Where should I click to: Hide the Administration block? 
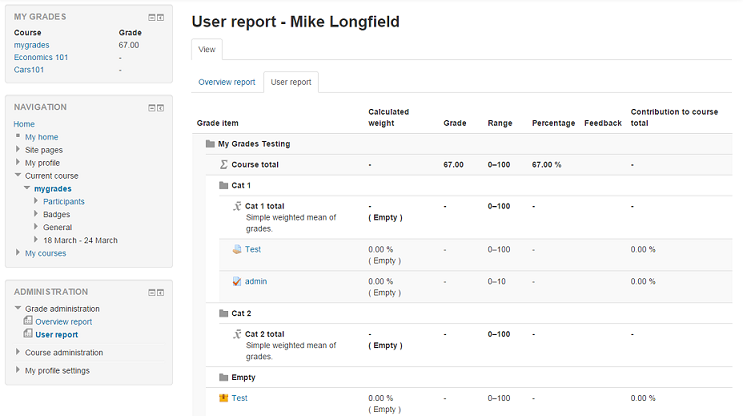152,293
